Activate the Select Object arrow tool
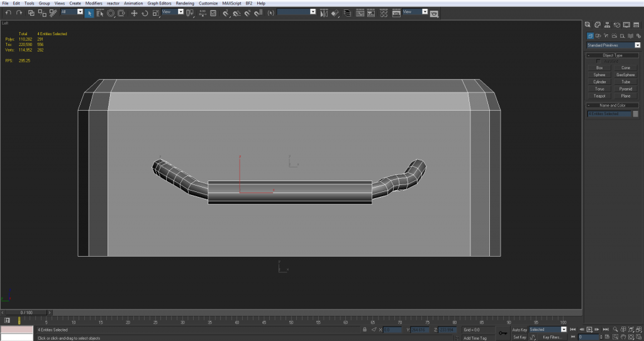644x341 pixels. click(90, 13)
